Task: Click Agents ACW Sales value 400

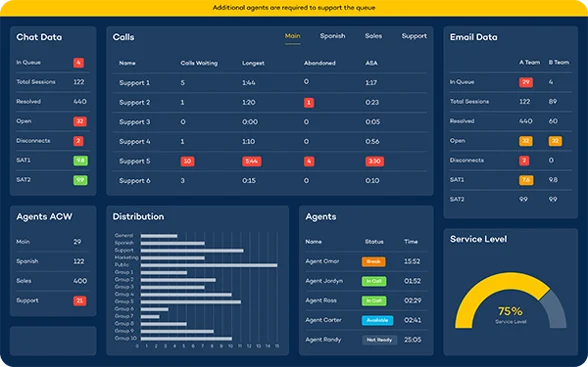Action: [80, 281]
